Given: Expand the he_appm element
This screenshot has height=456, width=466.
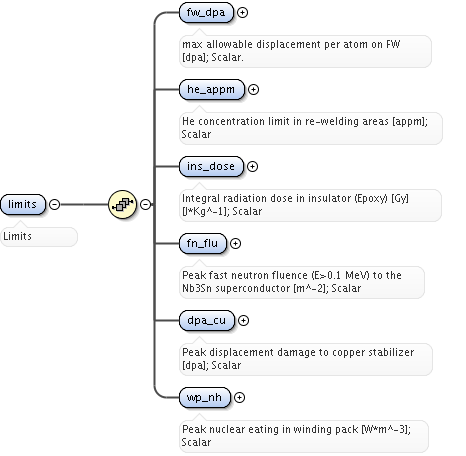Looking at the screenshot, I should coord(253,90).
